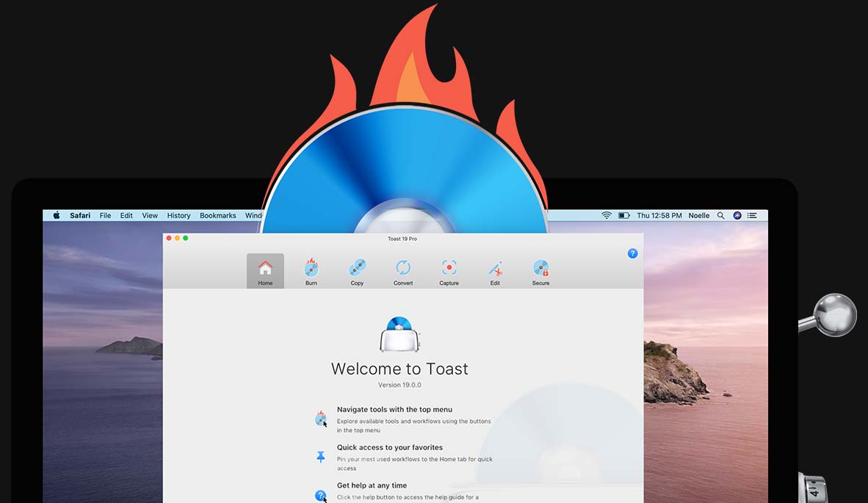Screen dimensions: 868x503
Task: Open Spotlight search magnifier
Action: pos(720,215)
